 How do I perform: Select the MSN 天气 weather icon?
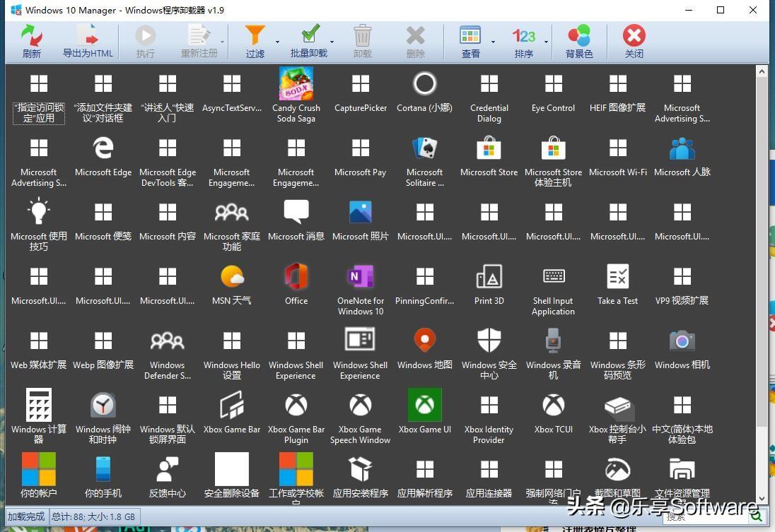pyautogui.click(x=232, y=277)
